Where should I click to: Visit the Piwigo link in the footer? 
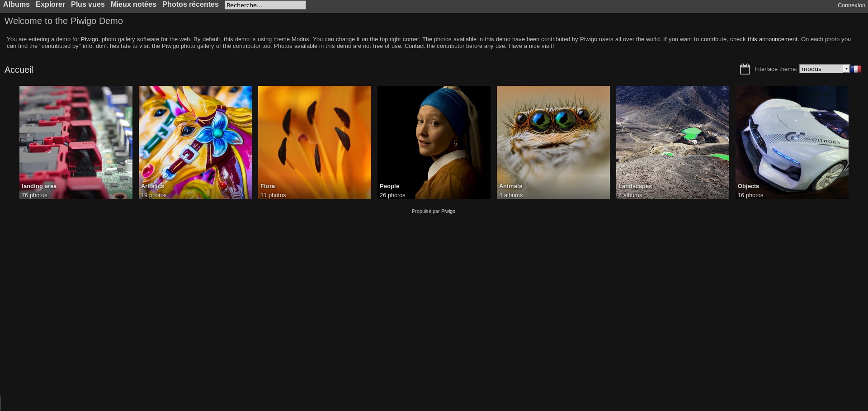448,211
